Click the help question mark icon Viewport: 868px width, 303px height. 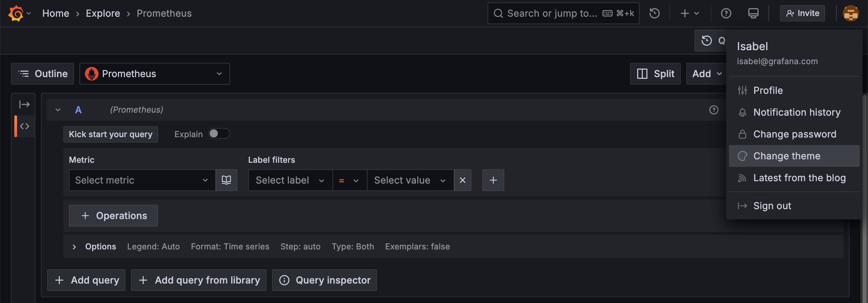726,14
